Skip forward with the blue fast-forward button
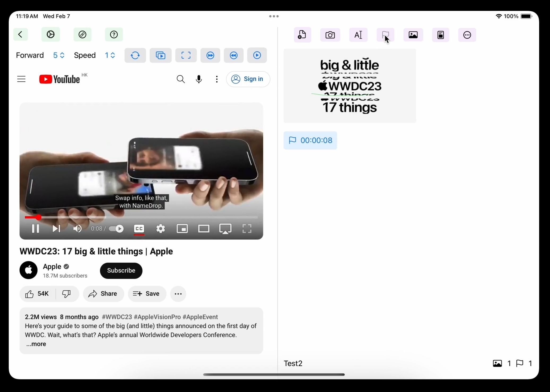This screenshot has height=392, width=550. 210,55
